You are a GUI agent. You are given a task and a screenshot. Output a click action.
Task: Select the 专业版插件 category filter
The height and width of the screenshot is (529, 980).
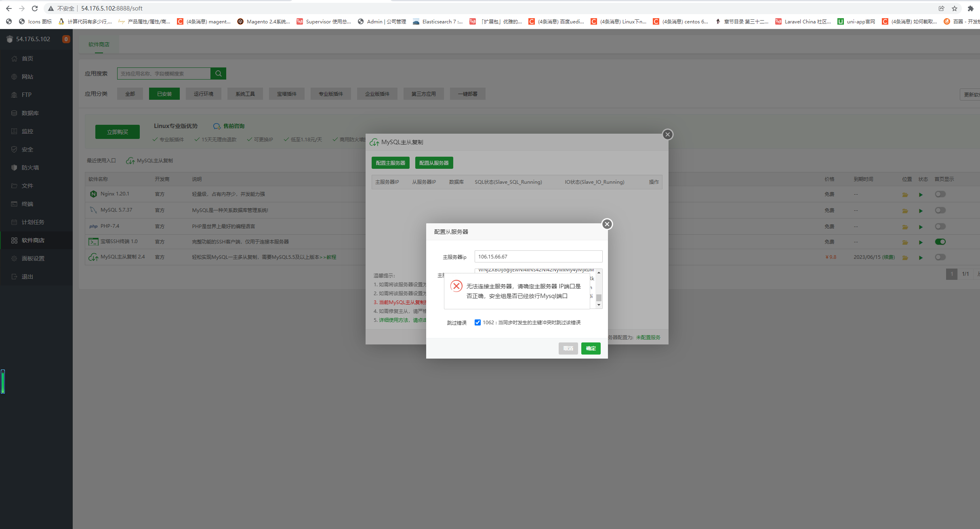[331, 94]
